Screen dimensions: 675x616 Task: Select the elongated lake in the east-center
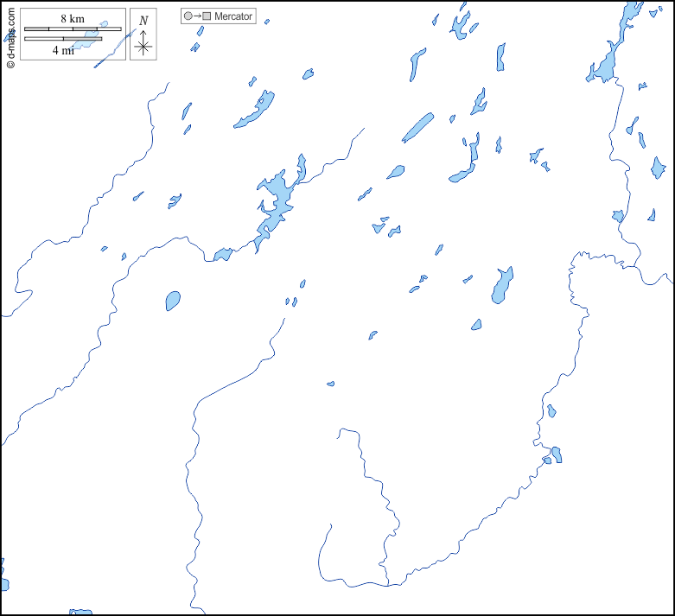[x=502, y=285]
